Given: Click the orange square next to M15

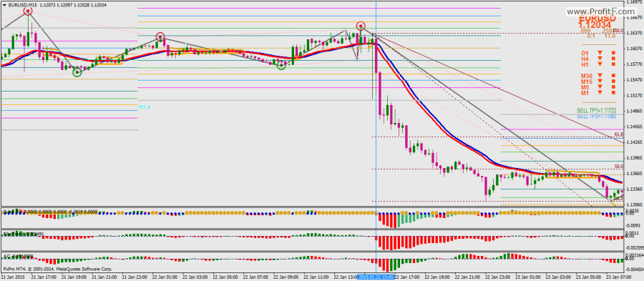Looking at the screenshot, I should pos(614,82).
